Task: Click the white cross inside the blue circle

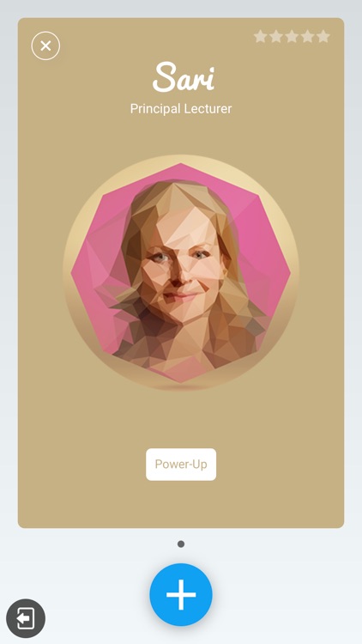Action: pyautogui.click(x=181, y=595)
